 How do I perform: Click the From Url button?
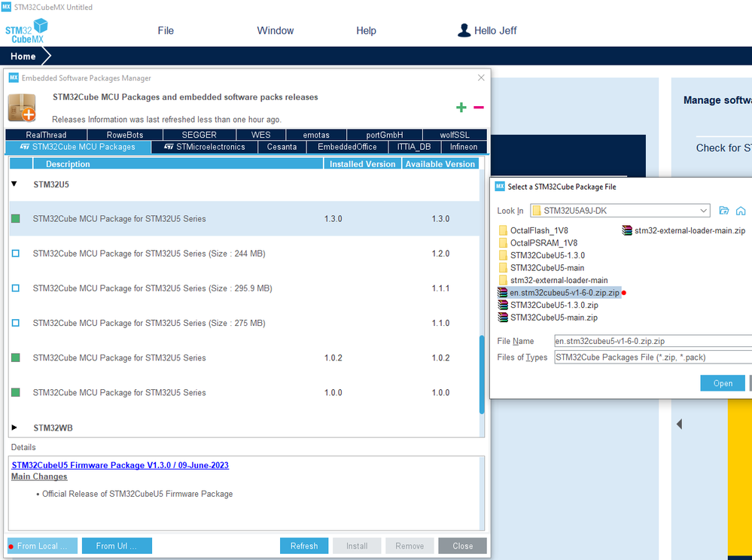point(117,546)
